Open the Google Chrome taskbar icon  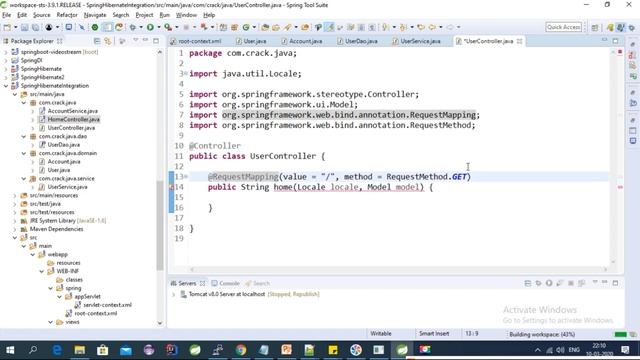point(241,350)
